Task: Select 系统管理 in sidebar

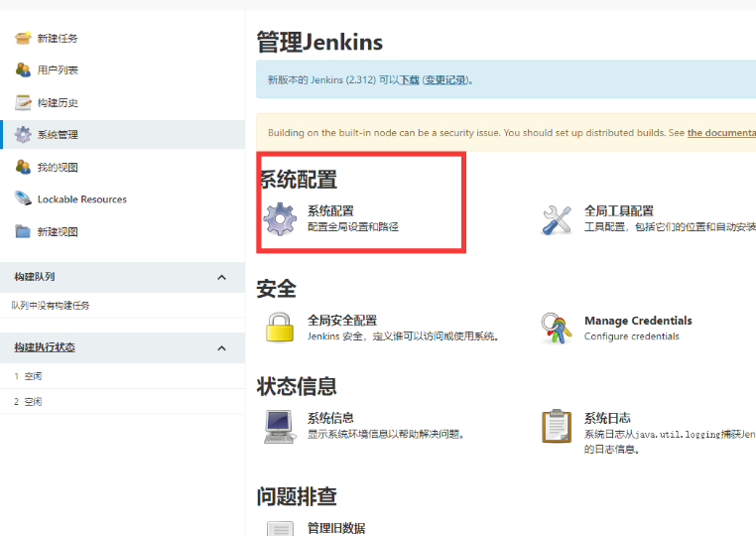Action: point(58,135)
